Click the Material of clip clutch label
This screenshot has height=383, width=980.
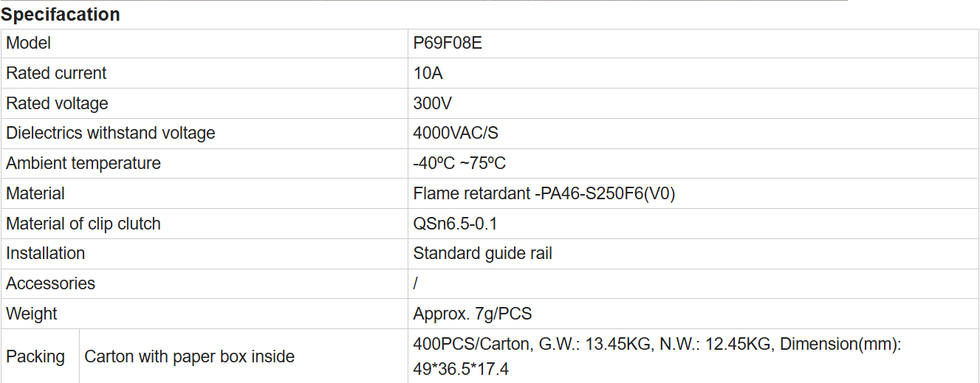click(83, 224)
